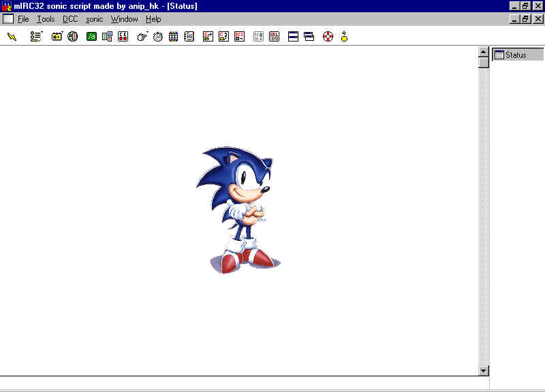Open the Popups editor icon
The image size is (545, 392).
tap(107, 37)
